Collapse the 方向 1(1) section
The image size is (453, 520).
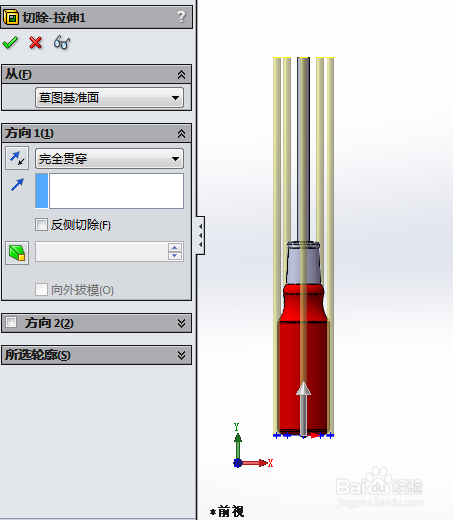181,134
